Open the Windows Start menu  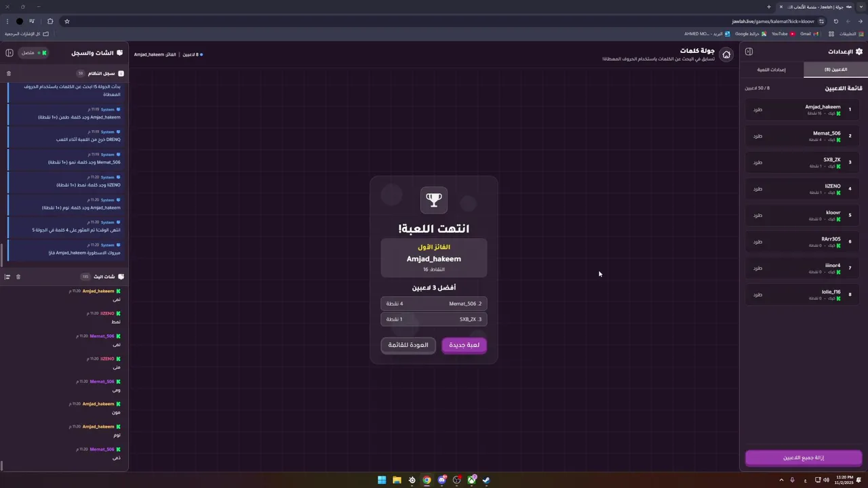pyautogui.click(x=382, y=480)
